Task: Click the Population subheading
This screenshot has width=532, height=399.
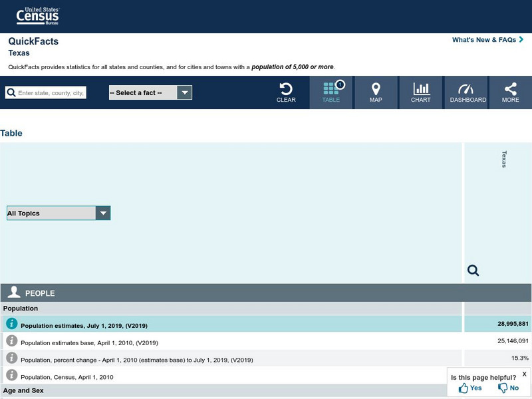Action: point(21,309)
